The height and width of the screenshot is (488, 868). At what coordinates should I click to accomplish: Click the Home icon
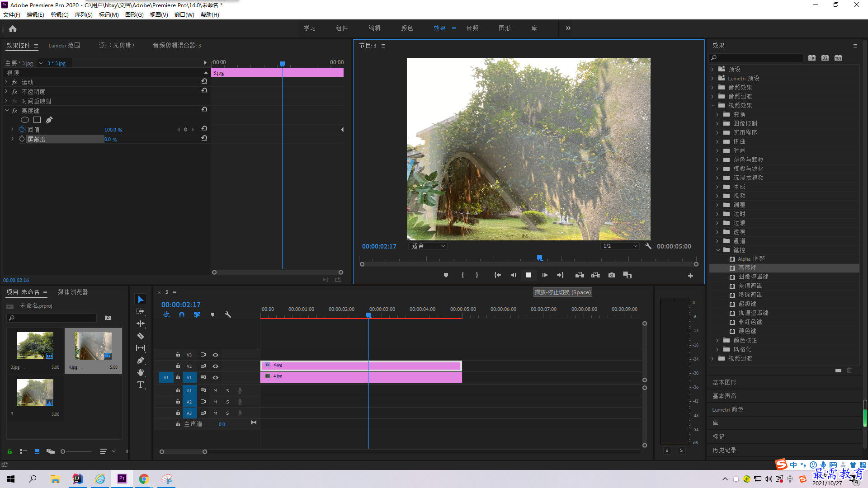pyautogui.click(x=13, y=28)
